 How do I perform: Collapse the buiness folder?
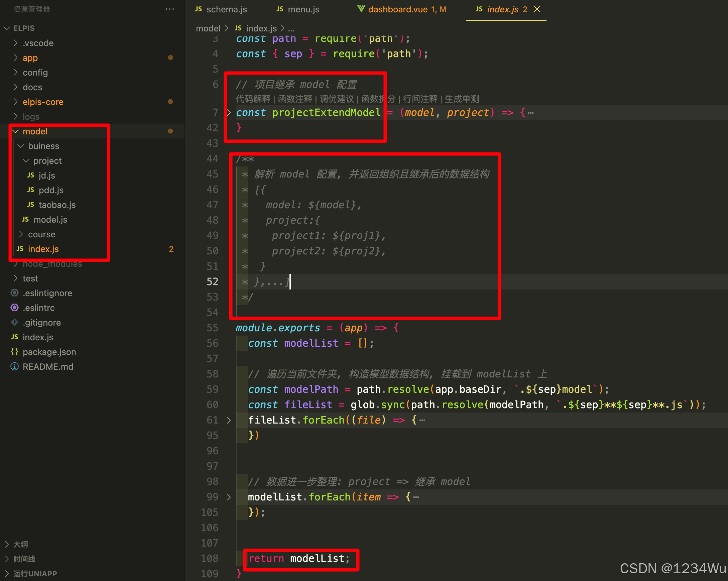21,146
